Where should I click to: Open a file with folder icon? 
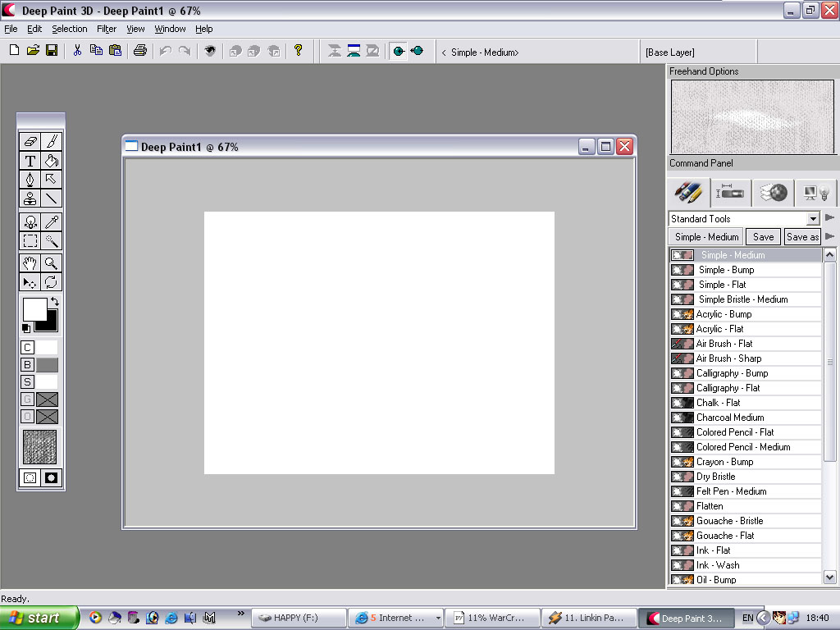[x=33, y=50]
